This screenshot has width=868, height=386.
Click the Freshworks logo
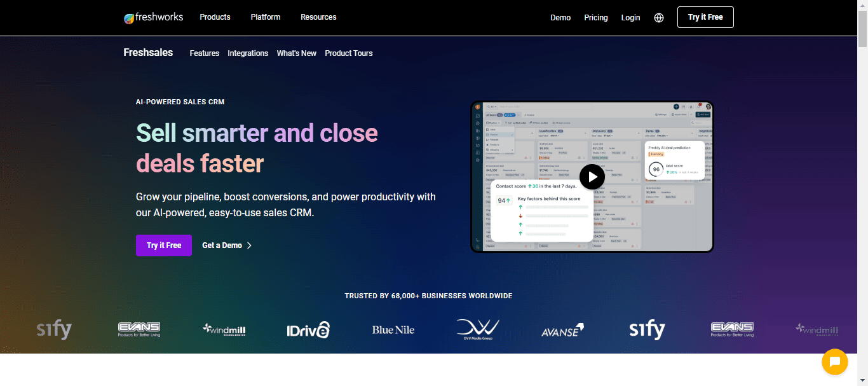coord(153,17)
